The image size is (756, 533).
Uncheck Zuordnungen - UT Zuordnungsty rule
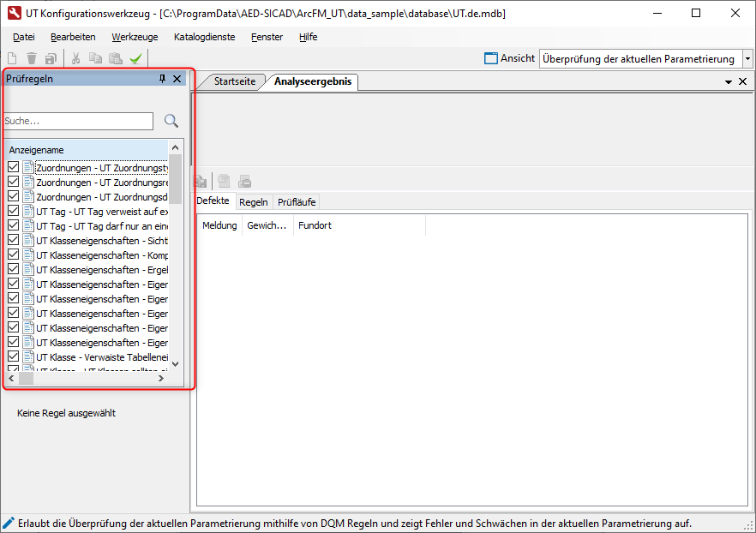tap(14, 167)
